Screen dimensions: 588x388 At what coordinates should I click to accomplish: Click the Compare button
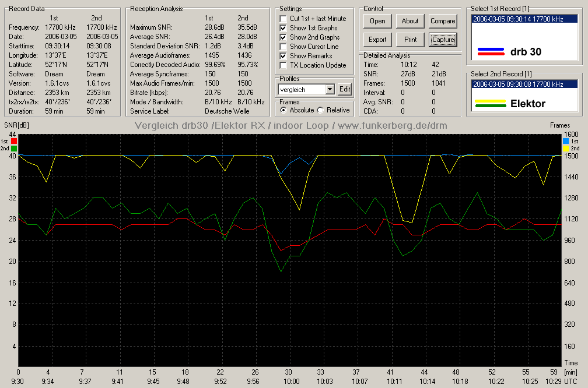pos(443,21)
